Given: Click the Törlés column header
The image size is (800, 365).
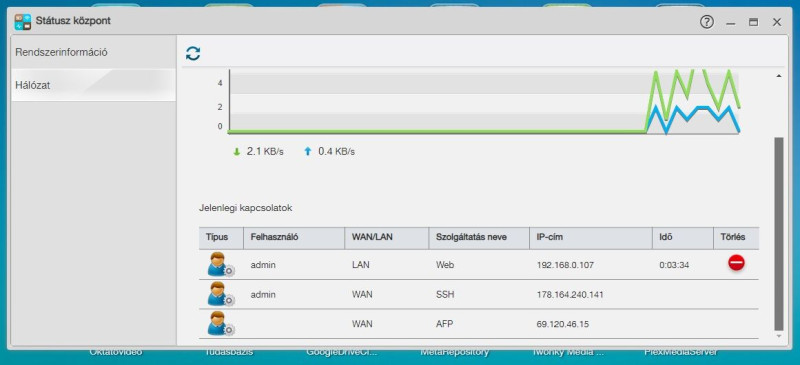Looking at the screenshot, I should click(736, 238).
